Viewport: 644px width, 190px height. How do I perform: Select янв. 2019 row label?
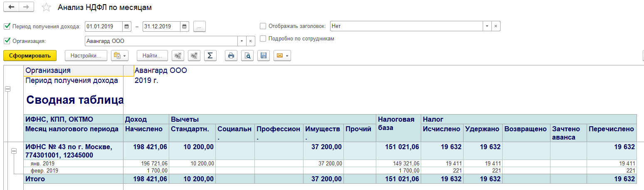click(74, 163)
